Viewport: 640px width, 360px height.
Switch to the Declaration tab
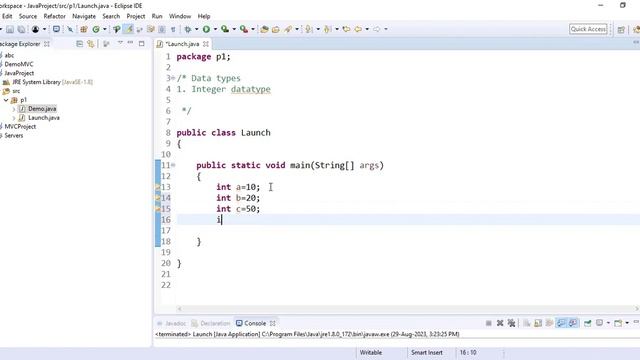(211, 323)
